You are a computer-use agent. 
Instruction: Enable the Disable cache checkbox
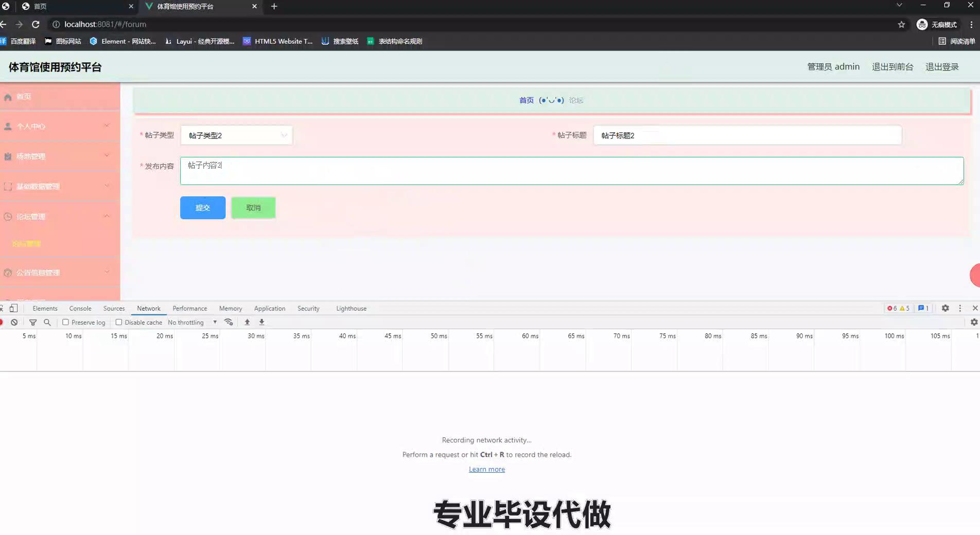pyautogui.click(x=119, y=322)
